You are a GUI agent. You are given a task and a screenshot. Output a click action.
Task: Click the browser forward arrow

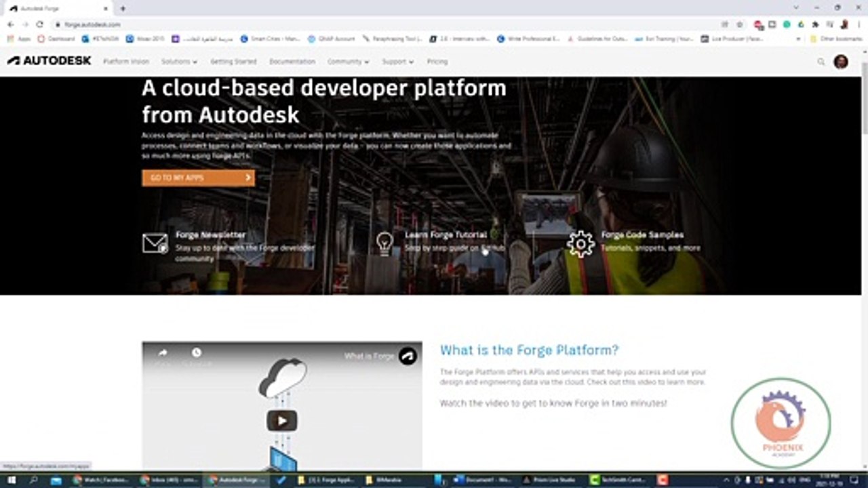tap(25, 24)
